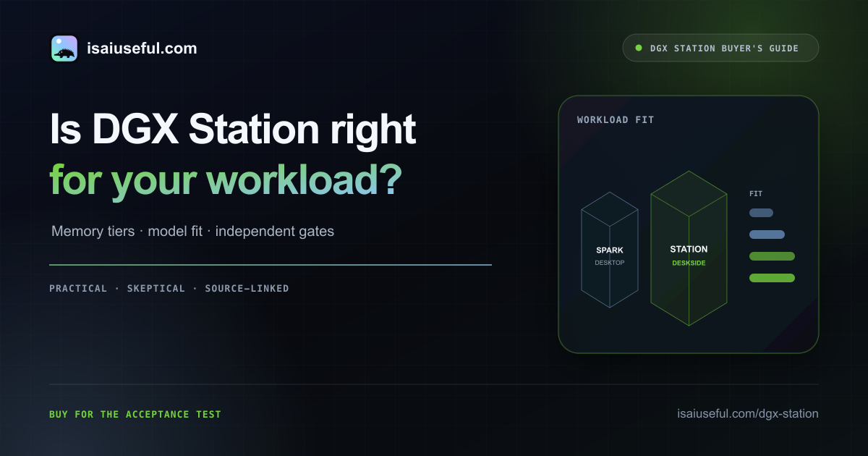Select the DGX Station Buyer's Guide badge
868x456 pixels.
coord(720,48)
